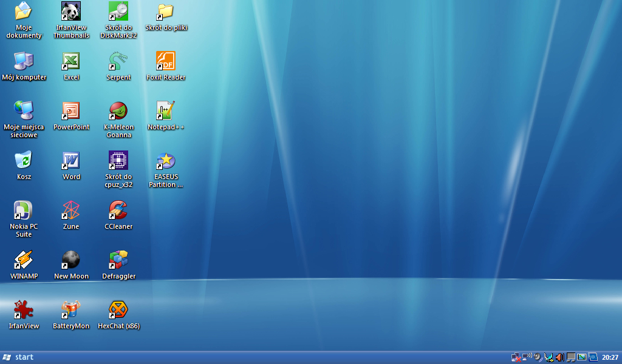Select the Kosz recycle bin icon
Viewport: 622px width, 364px height.
click(24, 160)
